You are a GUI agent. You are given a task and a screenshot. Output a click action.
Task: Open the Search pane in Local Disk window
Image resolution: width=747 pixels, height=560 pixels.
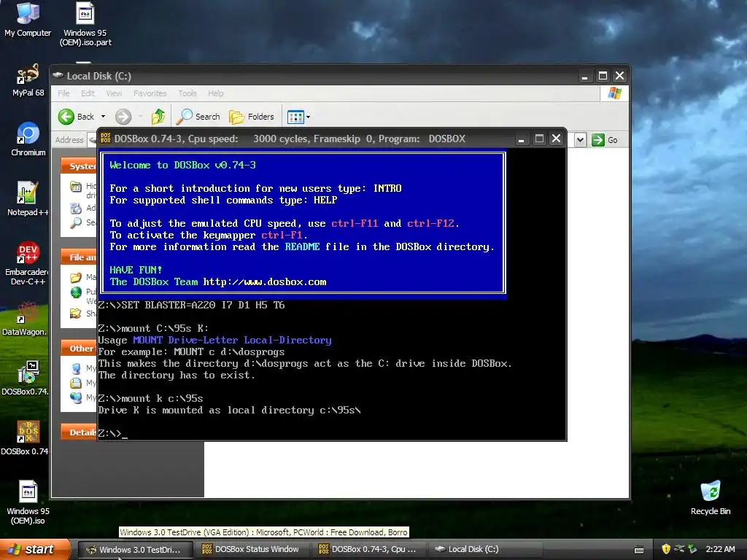pos(198,117)
